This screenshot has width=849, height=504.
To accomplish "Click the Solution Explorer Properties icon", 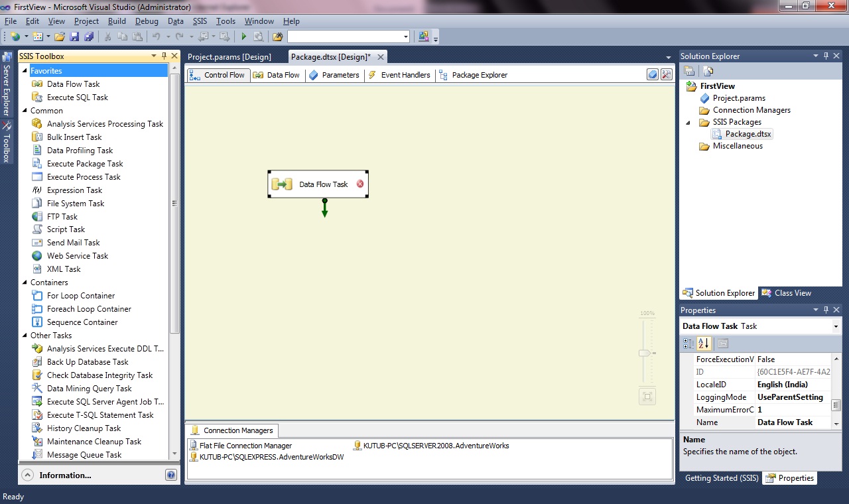I will tap(689, 71).
